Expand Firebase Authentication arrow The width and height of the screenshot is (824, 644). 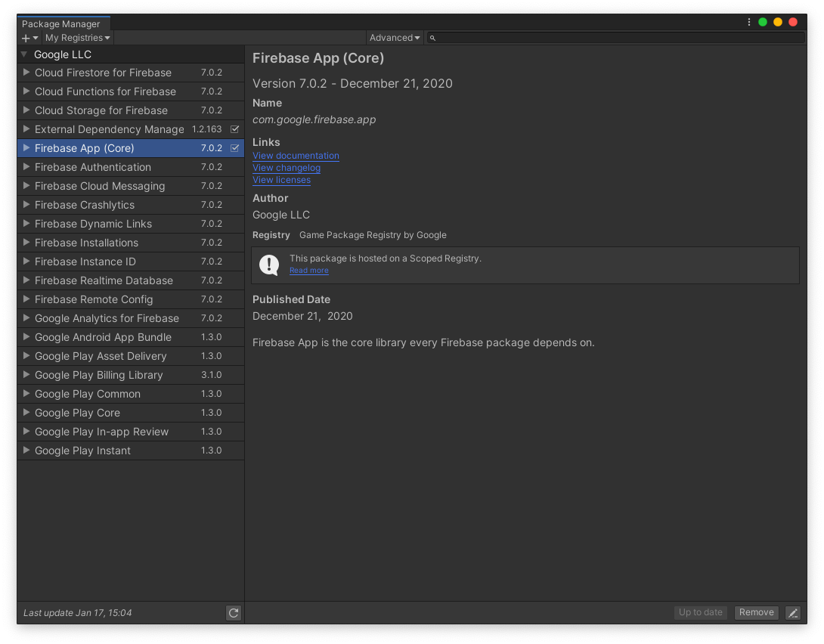click(x=26, y=167)
